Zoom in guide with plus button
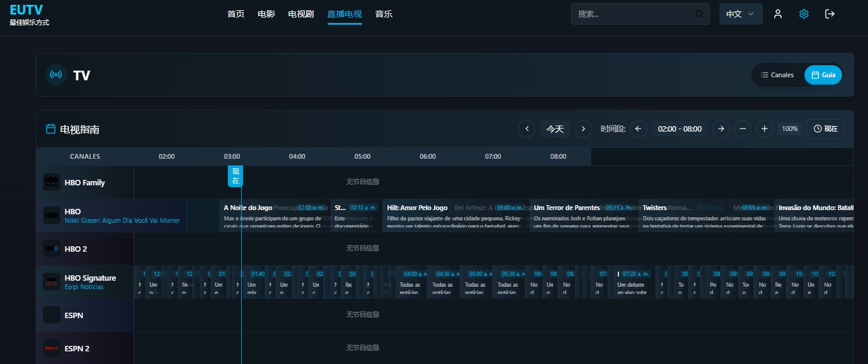 (x=765, y=129)
